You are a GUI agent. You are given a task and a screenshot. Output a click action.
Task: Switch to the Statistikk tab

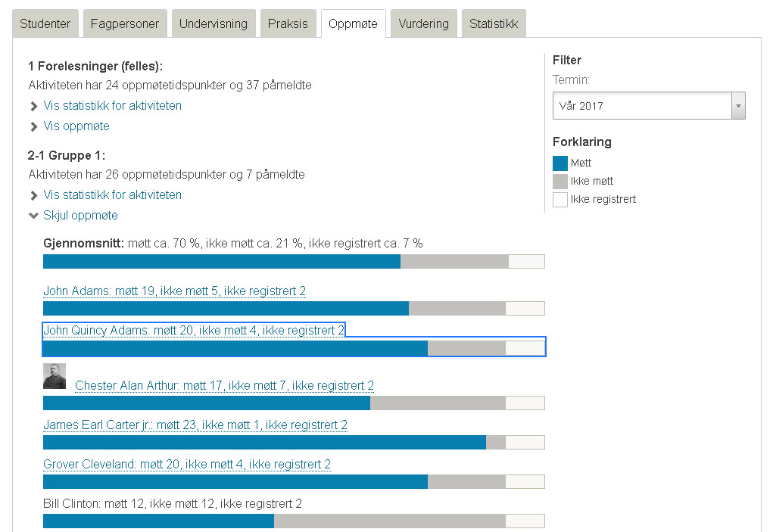[494, 23]
